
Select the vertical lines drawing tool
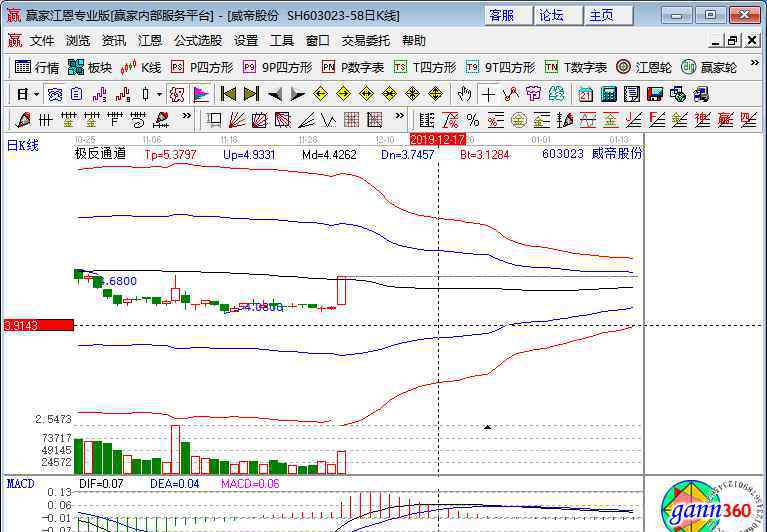coord(45,120)
